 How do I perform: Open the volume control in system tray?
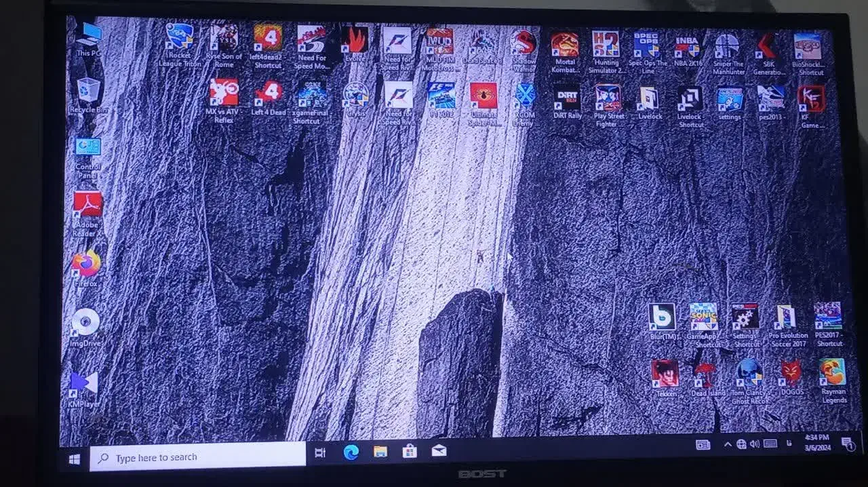[x=755, y=444]
